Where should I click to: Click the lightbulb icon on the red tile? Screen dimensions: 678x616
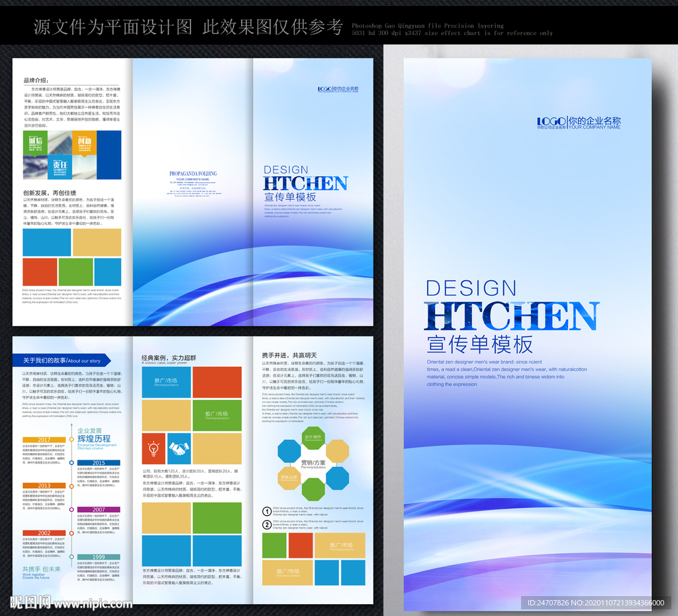(154, 448)
